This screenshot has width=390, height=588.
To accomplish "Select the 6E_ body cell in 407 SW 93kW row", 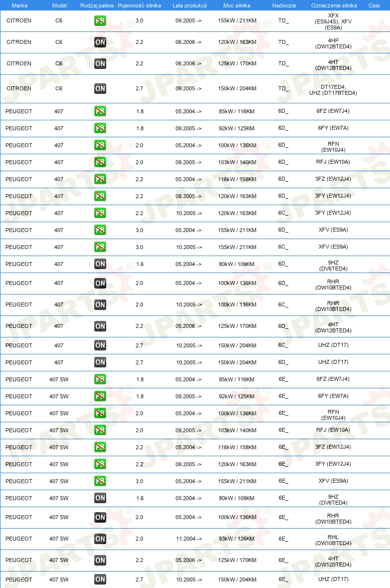I will click(x=283, y=539).
